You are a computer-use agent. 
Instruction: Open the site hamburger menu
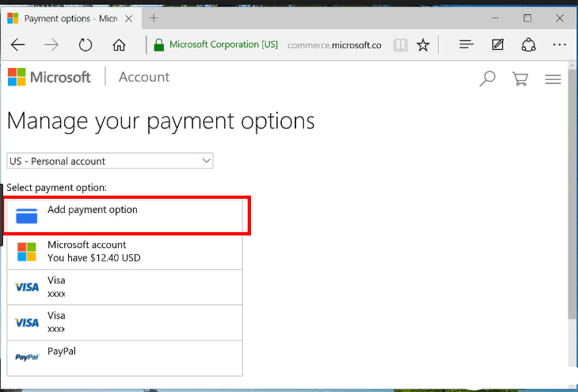(x=553, y=79)
